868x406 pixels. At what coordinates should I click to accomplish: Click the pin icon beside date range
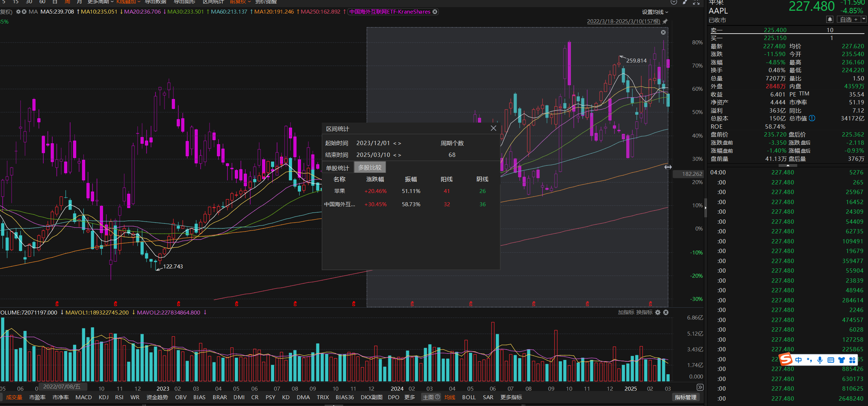(x=665, y=21)
